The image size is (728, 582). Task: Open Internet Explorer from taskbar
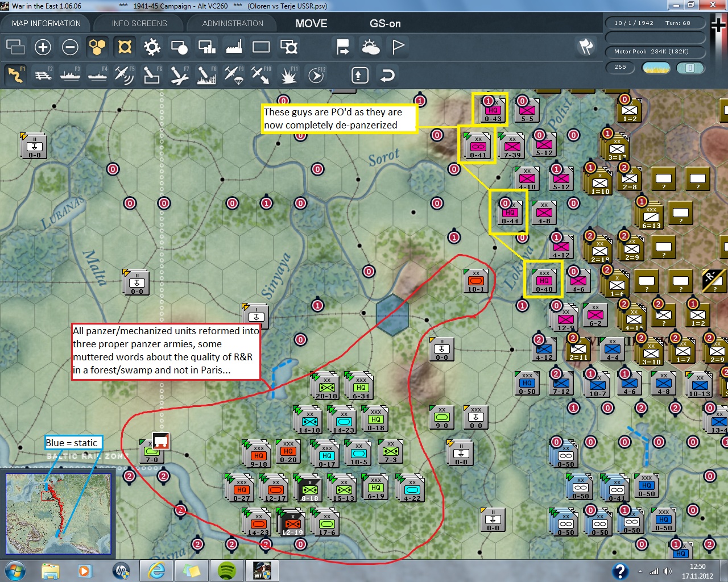click(156, 571)
